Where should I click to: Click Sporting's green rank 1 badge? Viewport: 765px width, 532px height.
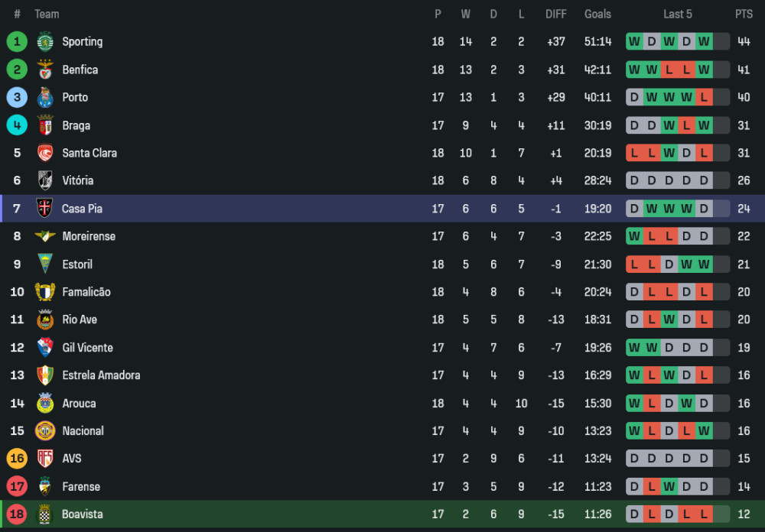click(x=17, y=41)
